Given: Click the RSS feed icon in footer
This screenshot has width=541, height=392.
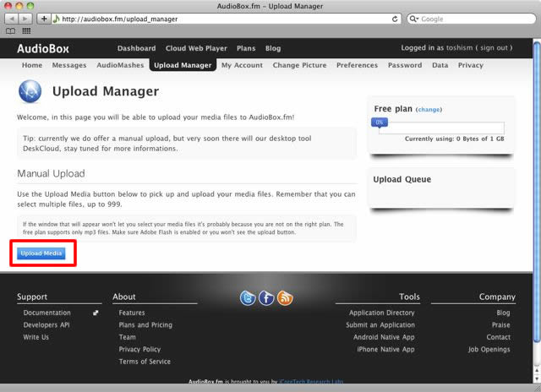Looking at the screenshot, I should (285, 298).
